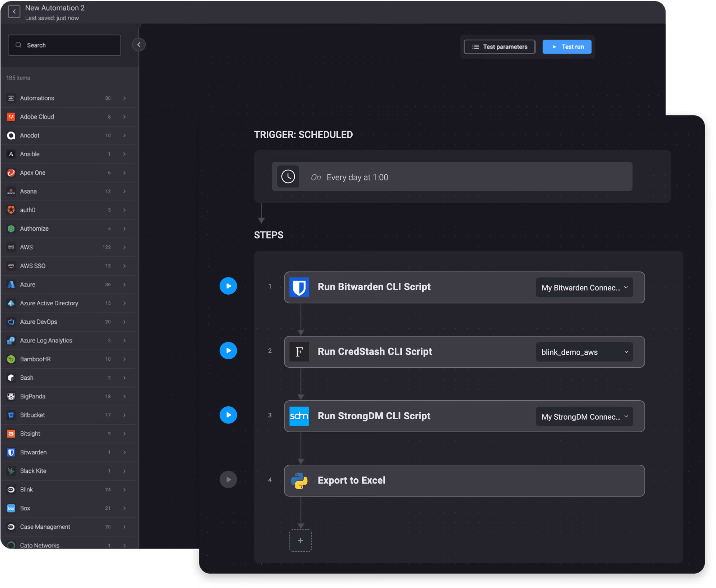Click the Azure icon in sidebar
Viewport: 716px width, 588px height.
point(11,285)
